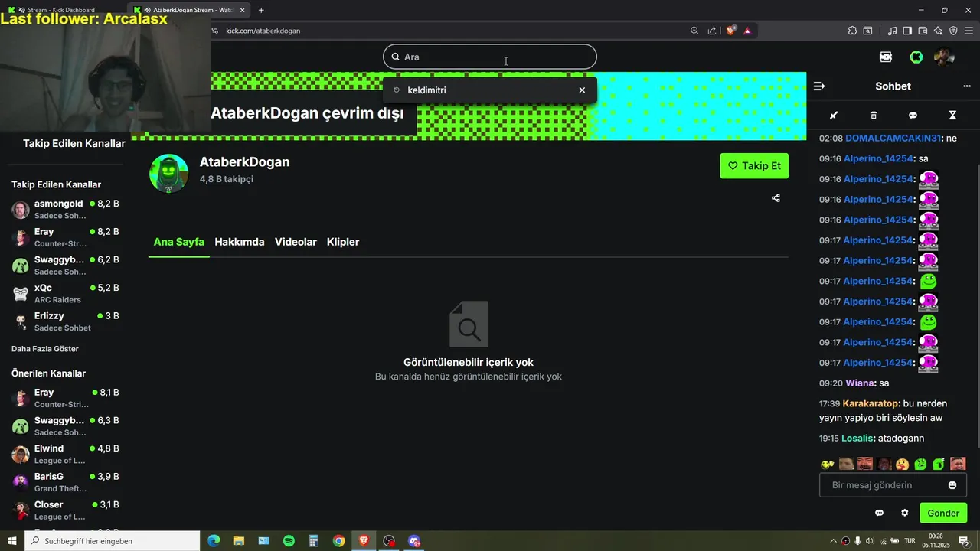This screenshot has height=551, width=980.
Task: Send message with Gönder button
Action: coord(943,513)
